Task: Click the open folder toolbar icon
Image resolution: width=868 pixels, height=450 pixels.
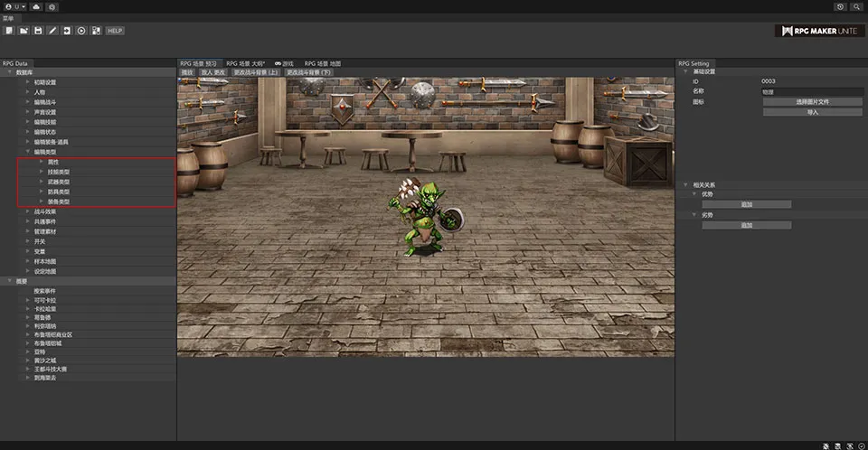Action: 24,31
